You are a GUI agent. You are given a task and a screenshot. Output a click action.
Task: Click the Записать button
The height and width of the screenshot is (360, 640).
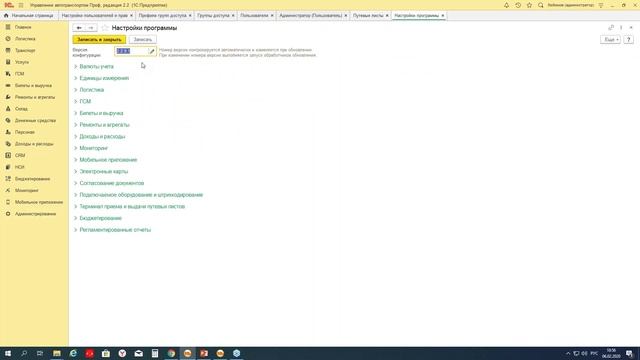pos(142,40)
